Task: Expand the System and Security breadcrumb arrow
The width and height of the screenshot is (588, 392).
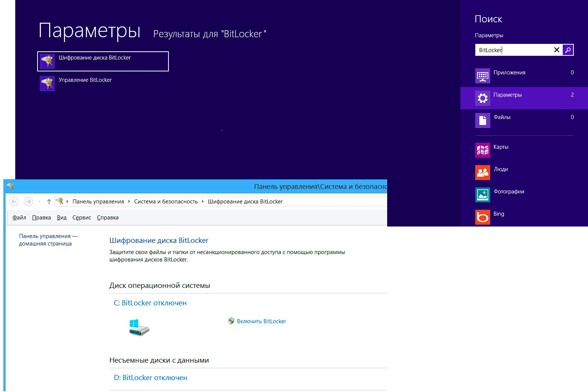Action: coord(203,202)
